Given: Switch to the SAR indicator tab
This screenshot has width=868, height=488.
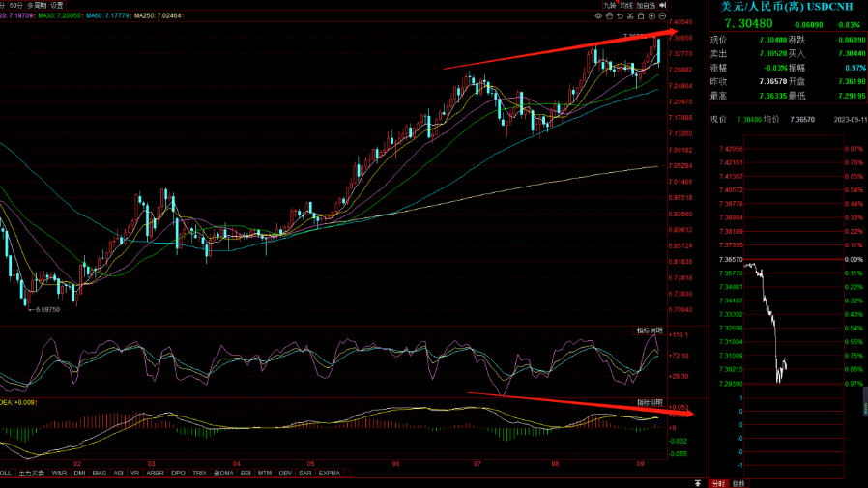Looking at the screenshot, I should (x=305, y=474).
